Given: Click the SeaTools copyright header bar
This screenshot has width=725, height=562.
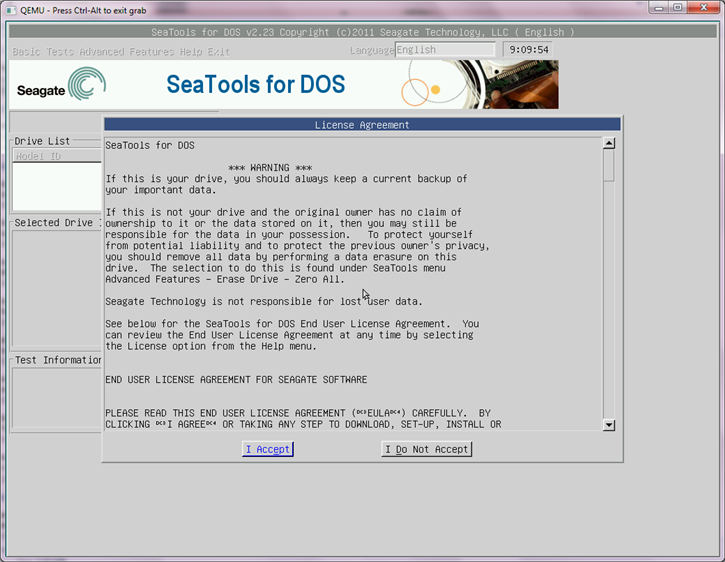Looking at the screenshot, I should [363, 32].
